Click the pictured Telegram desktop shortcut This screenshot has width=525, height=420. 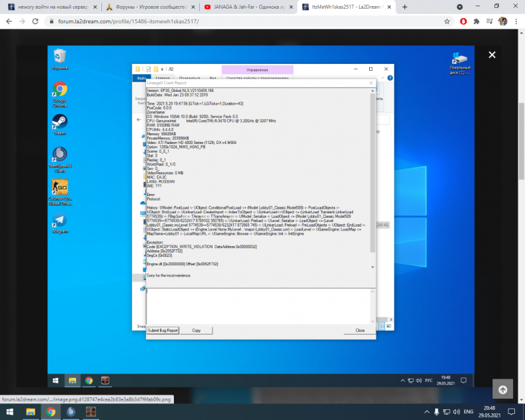point(60,223)
